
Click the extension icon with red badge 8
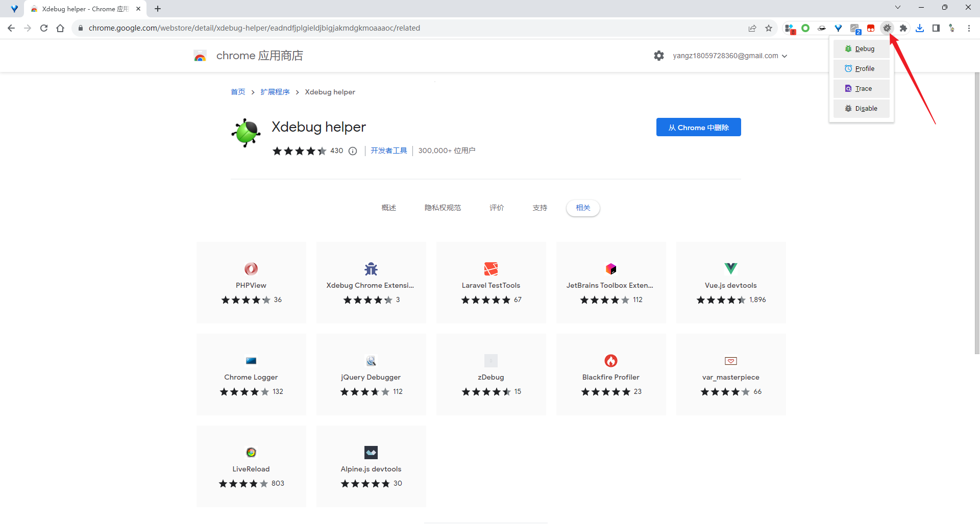pyautogui.click(x=790, y=29)
